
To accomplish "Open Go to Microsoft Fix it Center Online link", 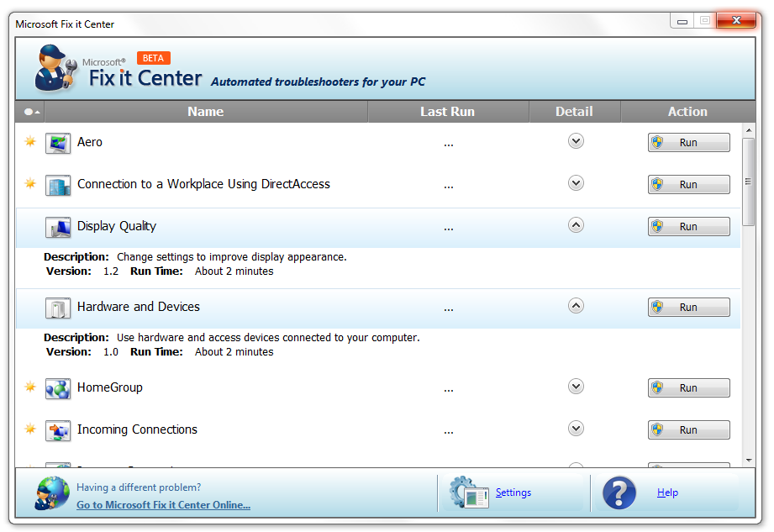I will click(163, 505).
